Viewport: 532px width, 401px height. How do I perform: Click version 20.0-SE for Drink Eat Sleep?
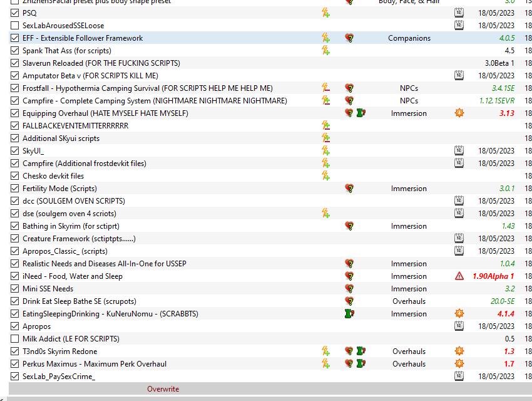(503, 301)
